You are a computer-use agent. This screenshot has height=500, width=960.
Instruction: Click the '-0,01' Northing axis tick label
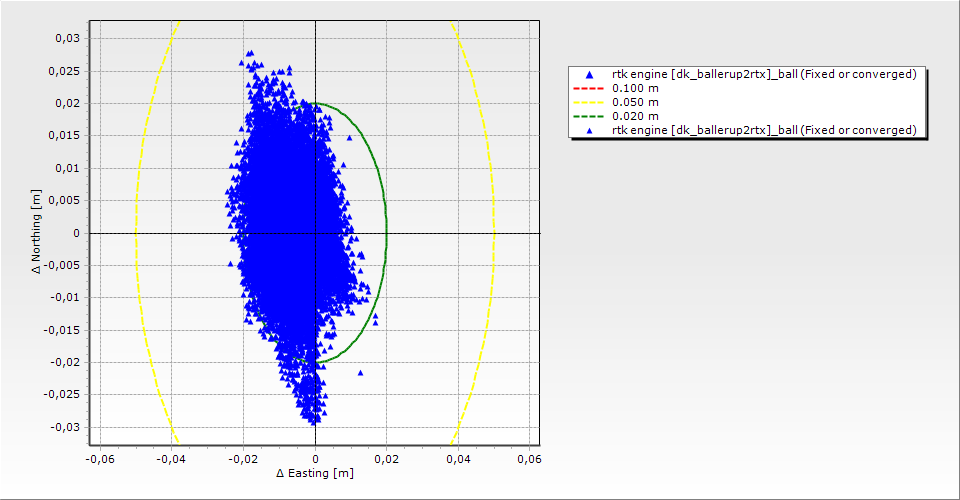(65, 297)
